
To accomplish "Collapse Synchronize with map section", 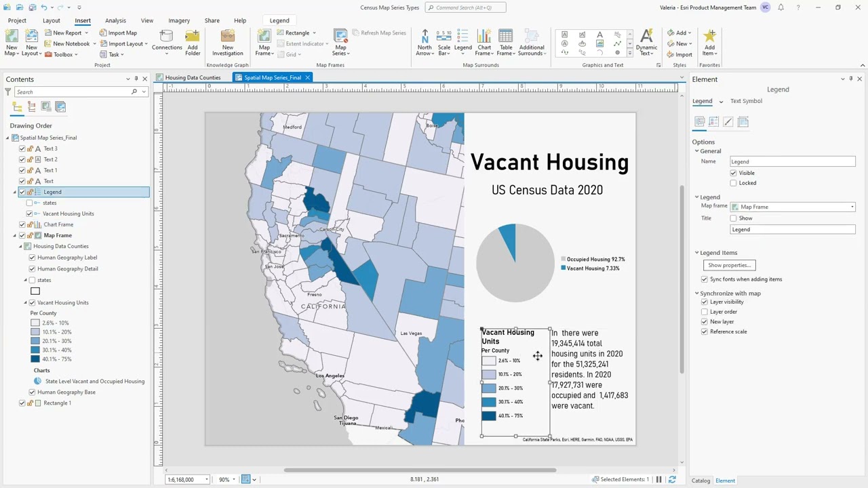I will pos(696,293).
